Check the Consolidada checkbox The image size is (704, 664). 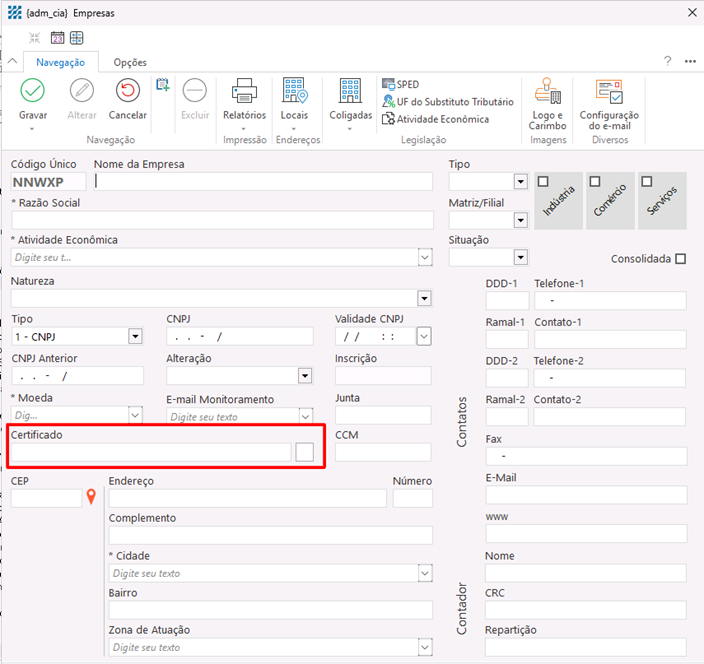[681, 259]
